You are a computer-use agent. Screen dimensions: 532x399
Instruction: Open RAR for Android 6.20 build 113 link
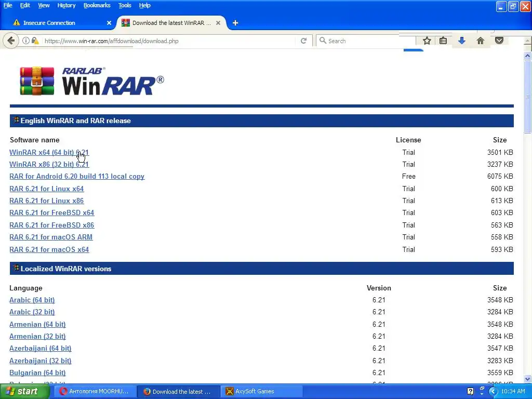click(x=77, y=177)
